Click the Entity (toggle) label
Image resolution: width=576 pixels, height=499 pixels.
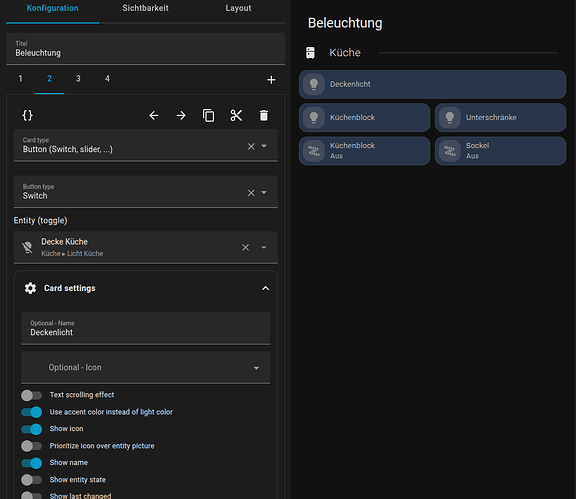coord(40,221)
